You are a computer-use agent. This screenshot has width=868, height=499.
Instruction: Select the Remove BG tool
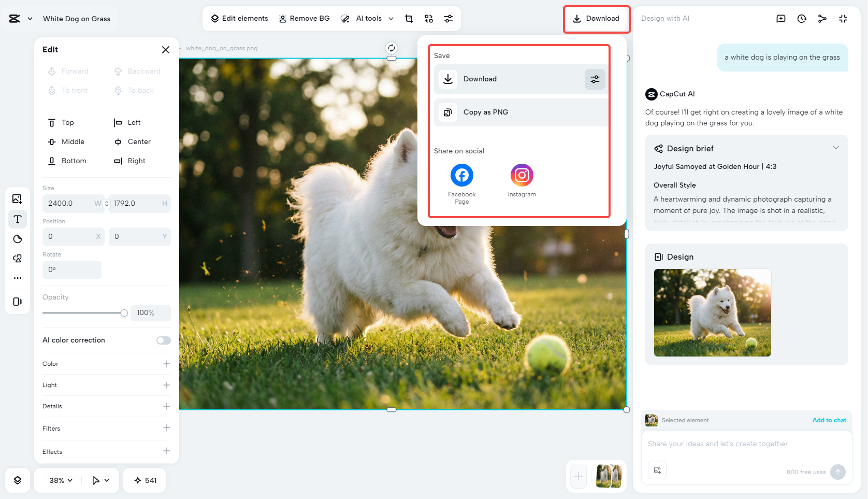[304, 19]
